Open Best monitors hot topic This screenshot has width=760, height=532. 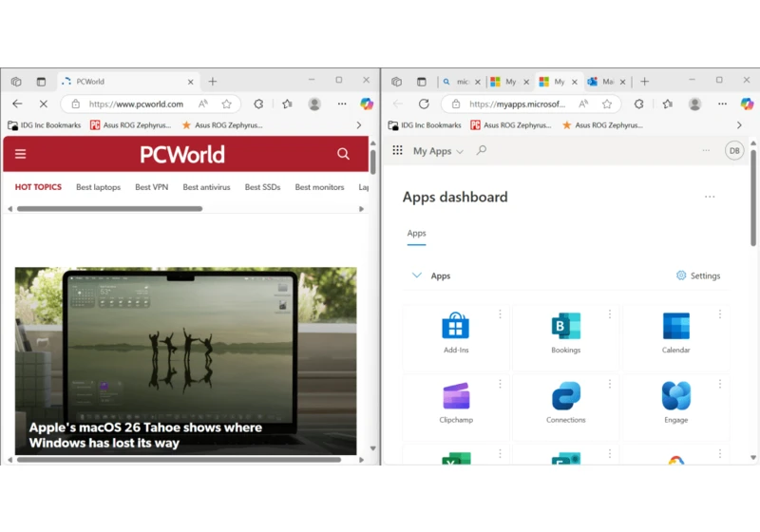[319, 187]
